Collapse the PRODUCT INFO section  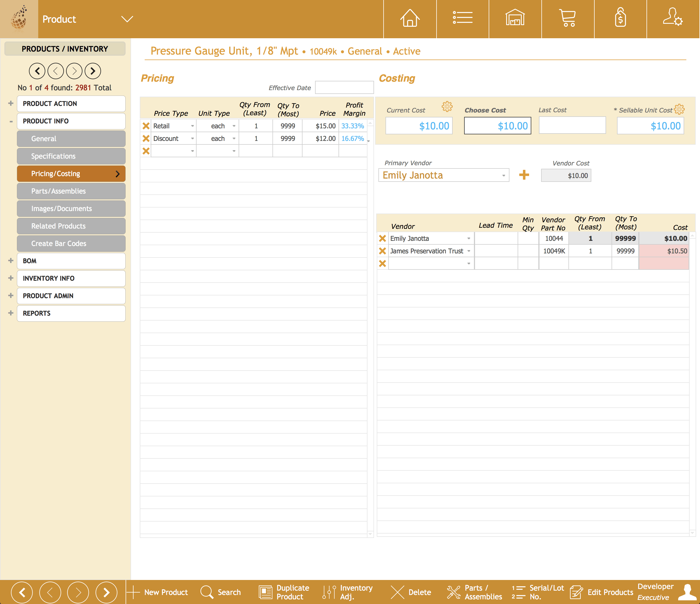click(11, 121)
